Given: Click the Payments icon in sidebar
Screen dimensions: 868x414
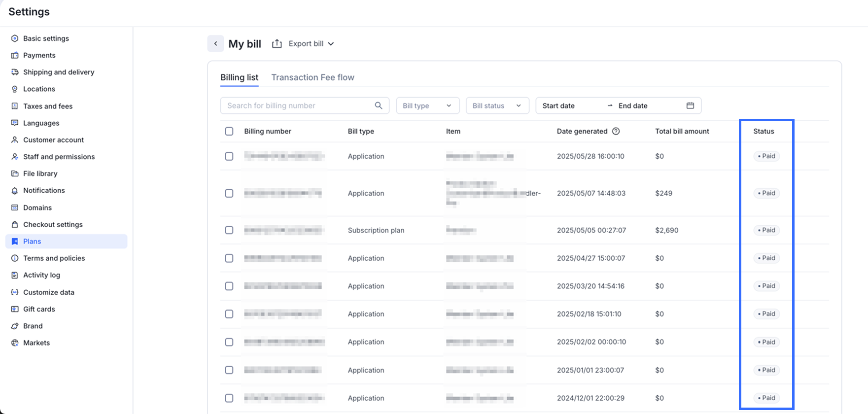Looking at the screenshot, I should click(x=15, y=55).
